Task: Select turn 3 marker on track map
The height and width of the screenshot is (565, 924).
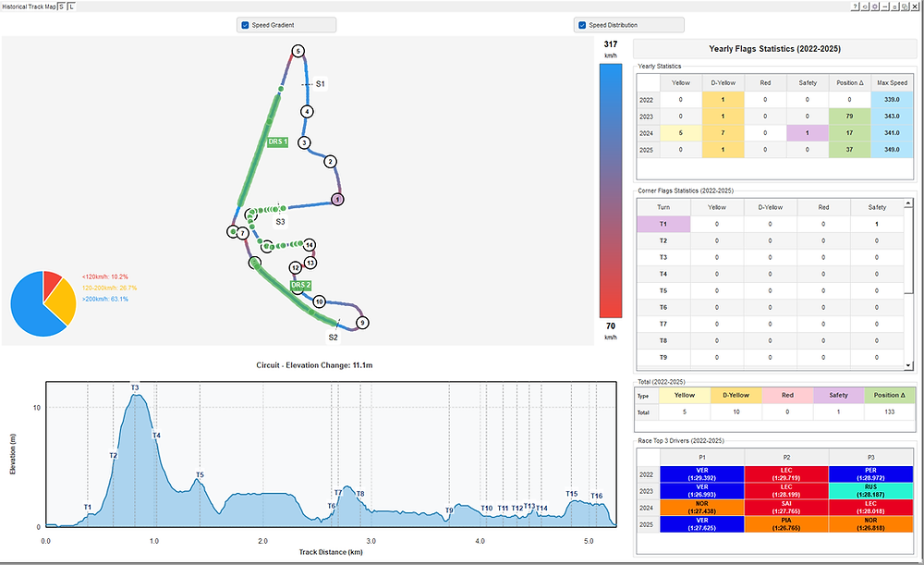Action: tap(304, 142)
